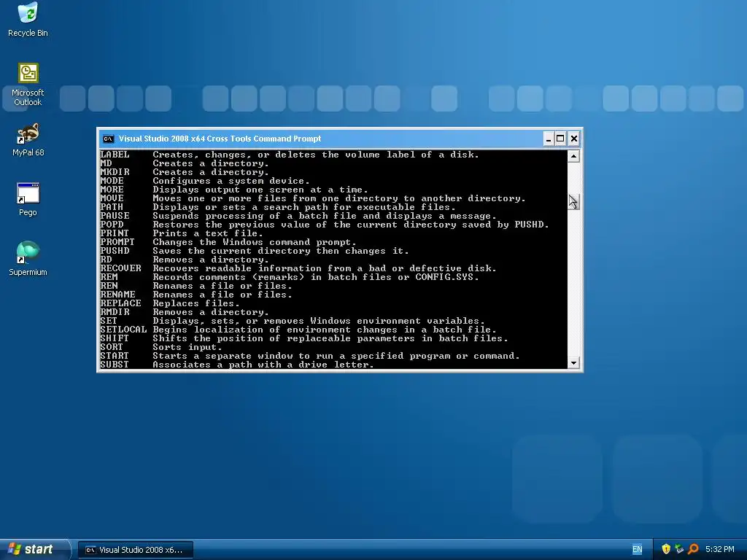Image resolution: width=747 pixels, height=560 pixels.
Task: Click the POPD command line
Action: point(325,225)
